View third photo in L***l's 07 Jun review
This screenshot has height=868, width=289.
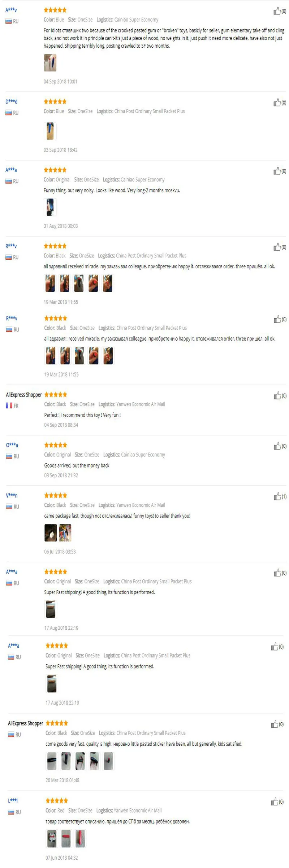click(80, 839)
